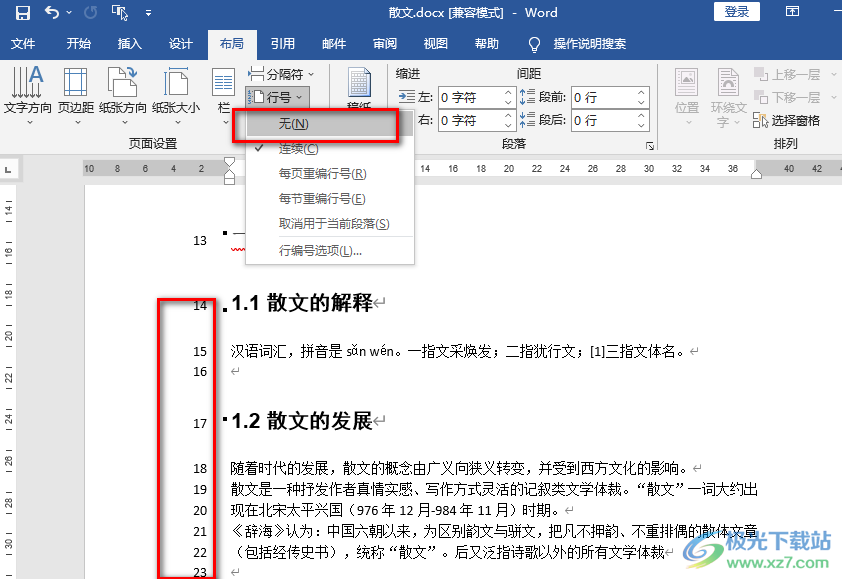This screenshot has height=579, width=842.
Task: Switch to the 审阅 tab
Action: point(384,44)
